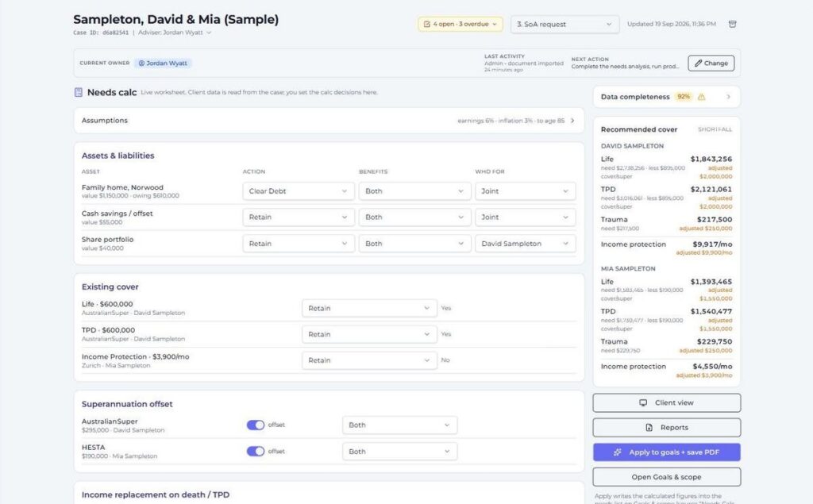Image resolution: width=813 pixels, height=504 pixels.
Task: Open the Family home Benefits dropdown
Action: pyautogui.click(x=414, y=191)
